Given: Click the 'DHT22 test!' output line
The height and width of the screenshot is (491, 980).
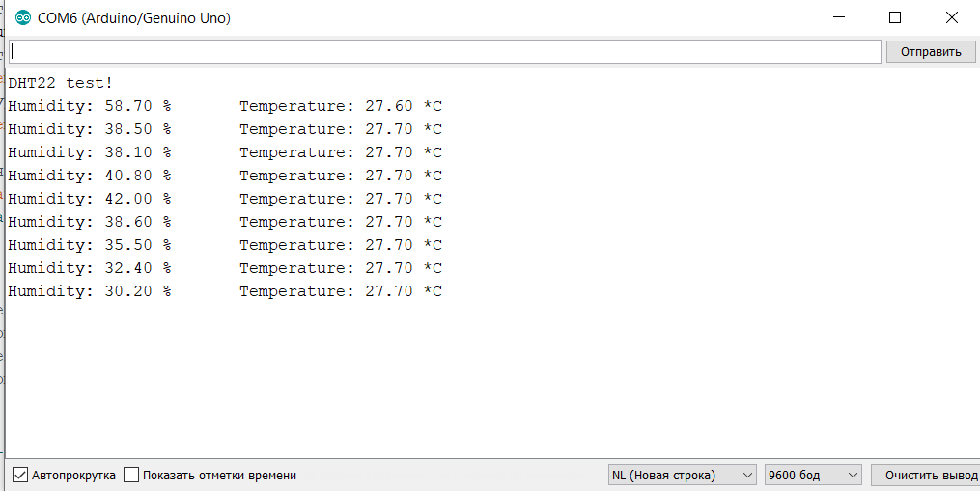Looking at the screenshot, I should 61,83.
